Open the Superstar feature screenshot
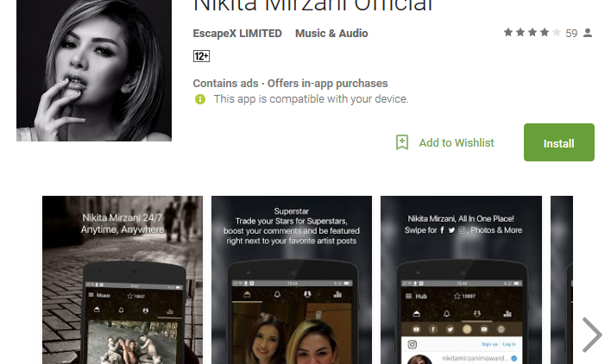The width and height of the screenshot is (611, 364). point(292,280)
